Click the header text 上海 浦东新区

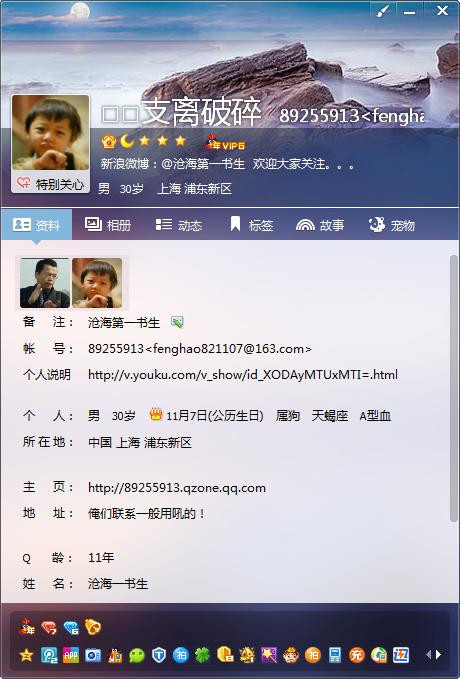click(x=194, y=188)
